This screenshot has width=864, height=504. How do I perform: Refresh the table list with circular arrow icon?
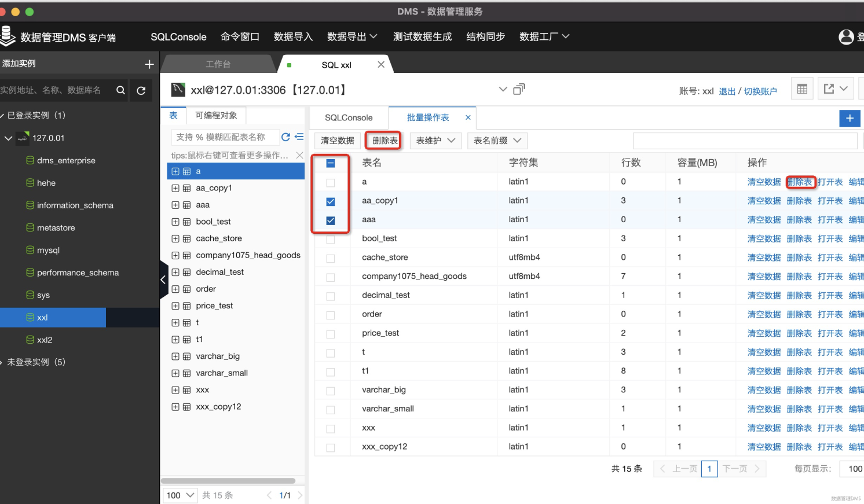pyautogui.click(x=285, y=137)
